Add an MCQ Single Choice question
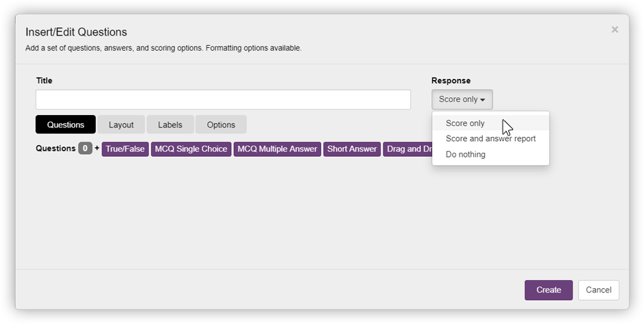644x324 pixels. coord(191,149)
